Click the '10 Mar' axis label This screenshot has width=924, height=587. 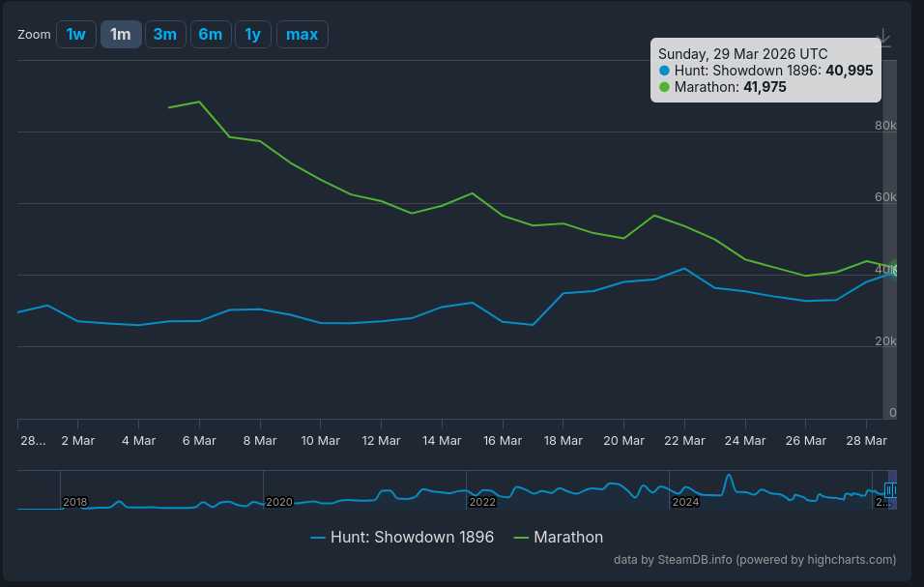point(321,441)
